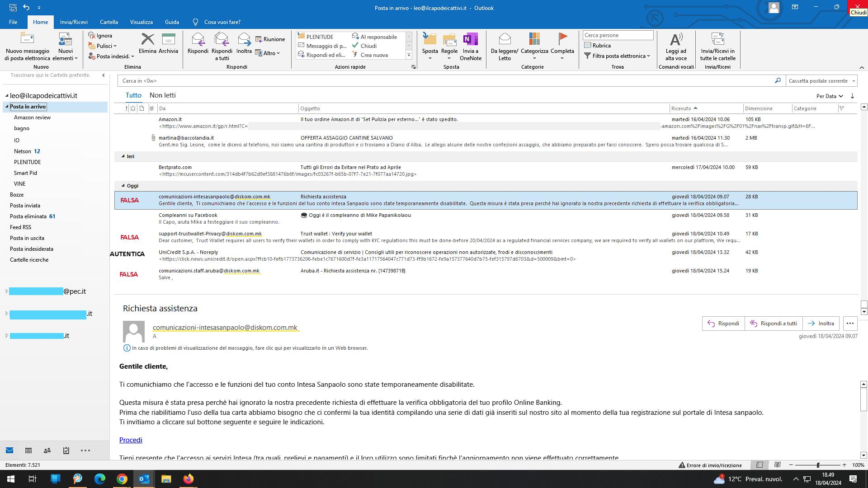Open the Rubrica address book
The image size is (868, 488).
[x=597, y=45]
